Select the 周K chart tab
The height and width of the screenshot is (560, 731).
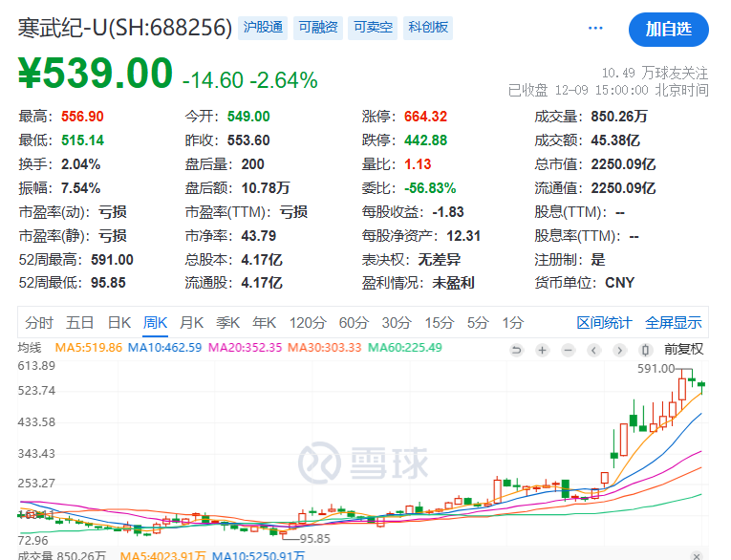coord(155,323)
